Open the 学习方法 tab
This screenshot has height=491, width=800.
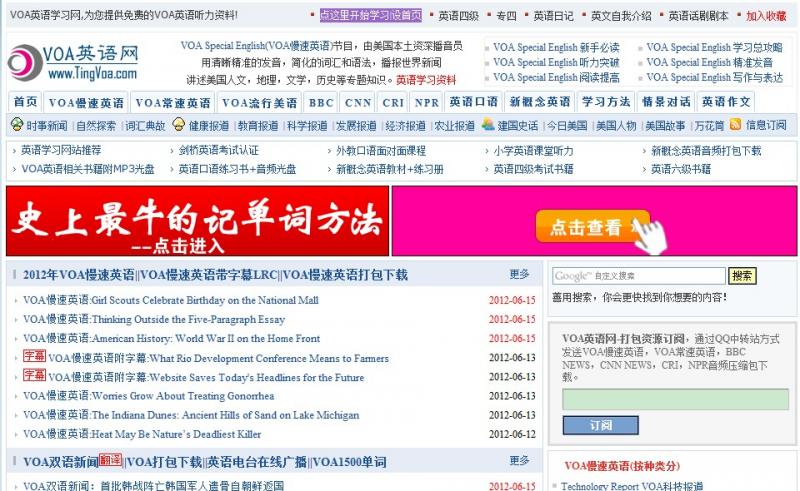[606, 102]
